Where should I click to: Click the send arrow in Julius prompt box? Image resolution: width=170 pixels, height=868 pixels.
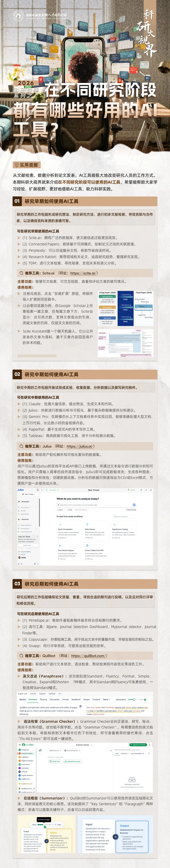point(134,505)
